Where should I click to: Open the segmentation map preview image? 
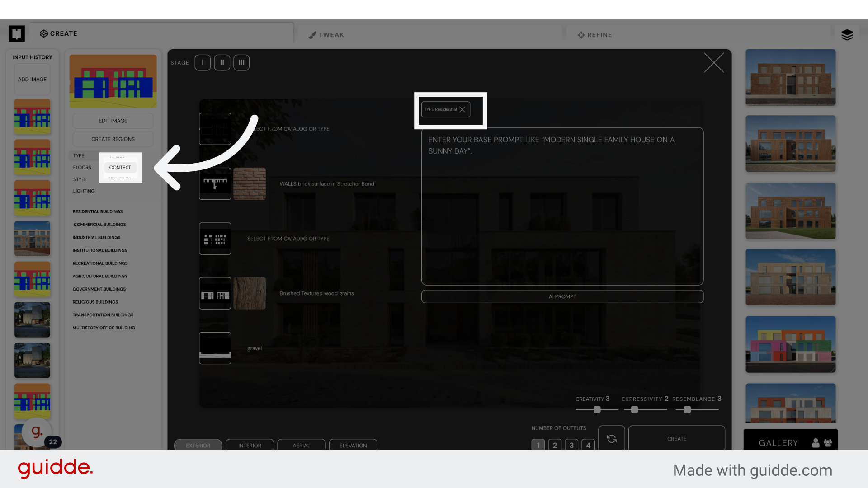click(x=113, y=81)
